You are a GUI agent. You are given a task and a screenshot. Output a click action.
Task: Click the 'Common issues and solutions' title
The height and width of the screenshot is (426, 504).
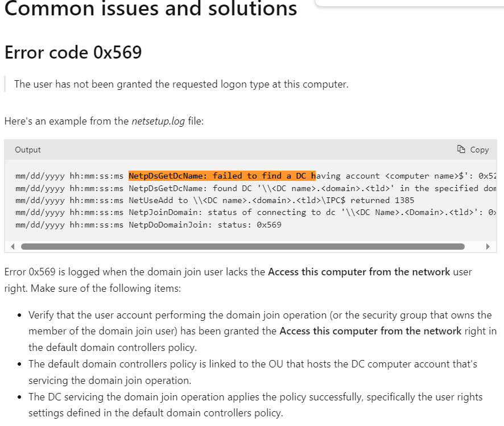(151, 8)
